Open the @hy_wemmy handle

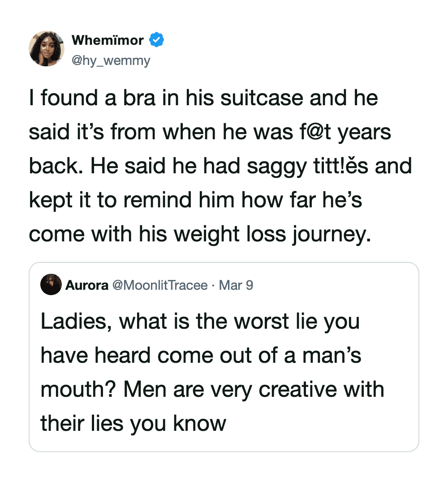tap(111, 60)
